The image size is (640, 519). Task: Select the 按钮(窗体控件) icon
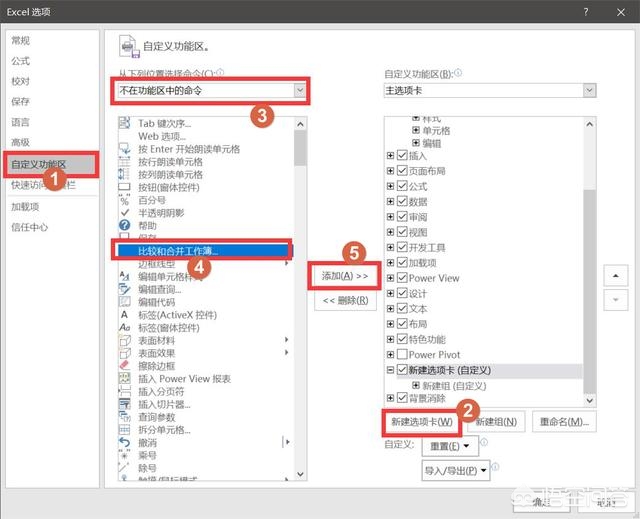tap(124, 187)
